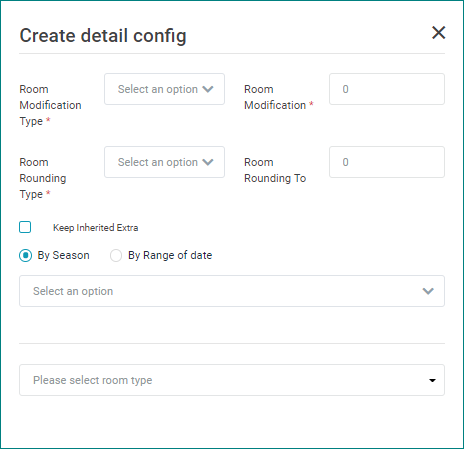Click the Keep Inherited Extra label

(x=95, y=228)
